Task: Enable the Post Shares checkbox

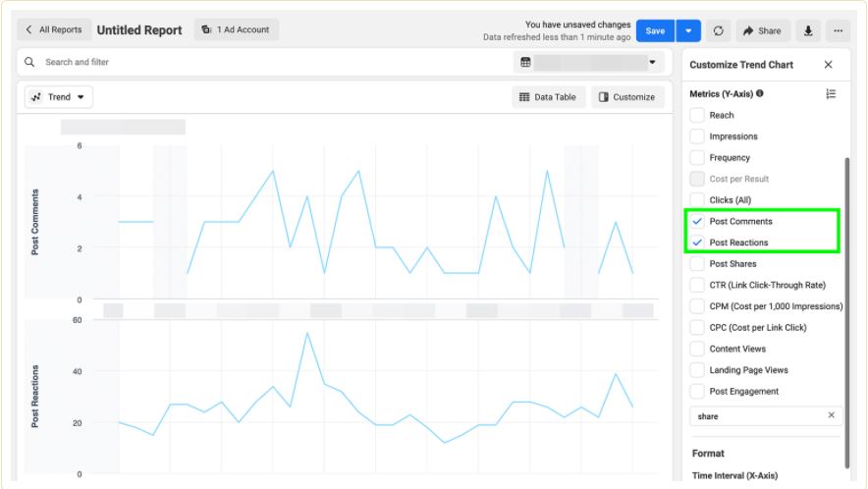Action: click(697, 264)
